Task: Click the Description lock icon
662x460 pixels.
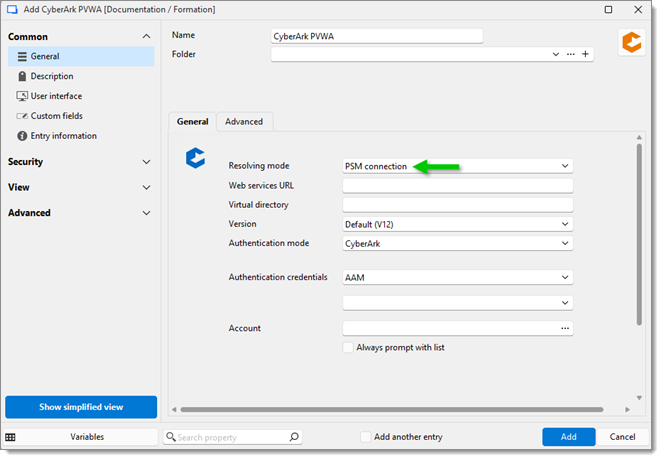Action: (x=22, y=76)
